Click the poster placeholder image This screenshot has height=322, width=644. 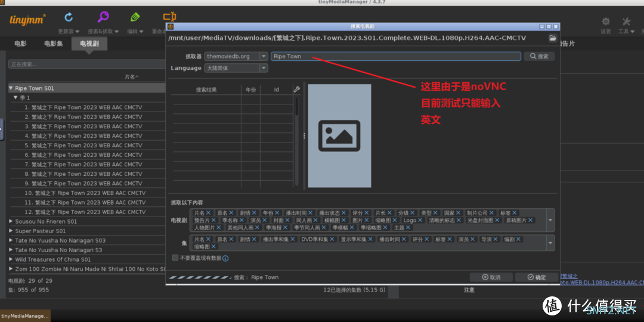pyautogui.click(x=339, y=136)
